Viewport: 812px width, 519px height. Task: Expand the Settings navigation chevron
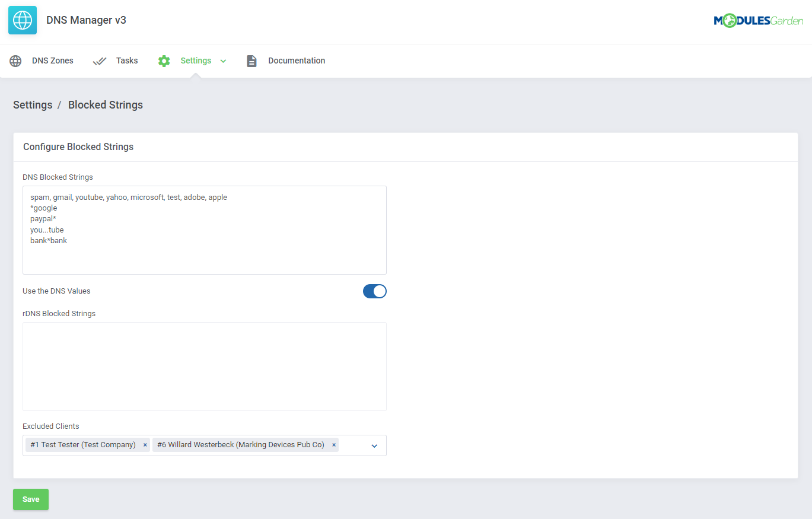[224, 61]
